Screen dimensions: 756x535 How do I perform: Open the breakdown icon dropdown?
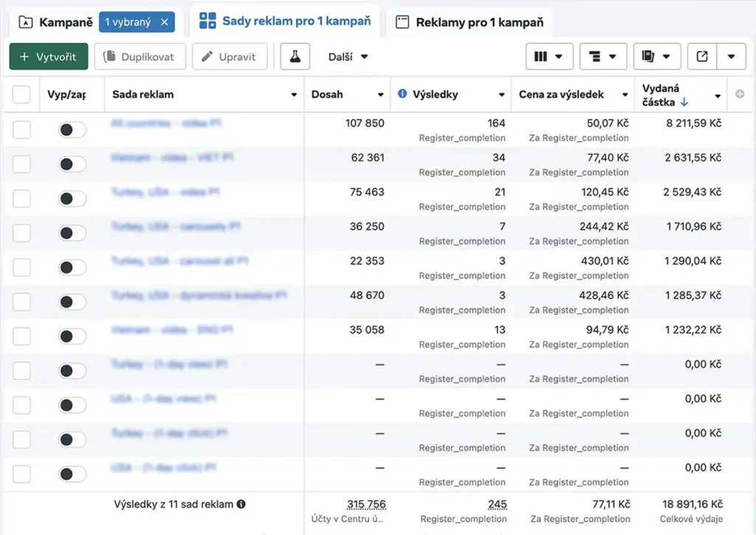click(603, 56)
